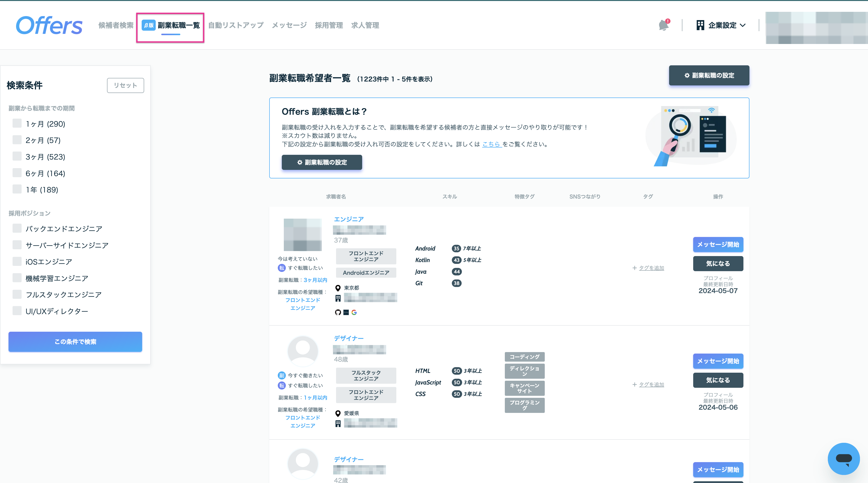Screen dimensions: 868x483
Task: Click the Androidエンジニア tag
Action: click(366, 273)
